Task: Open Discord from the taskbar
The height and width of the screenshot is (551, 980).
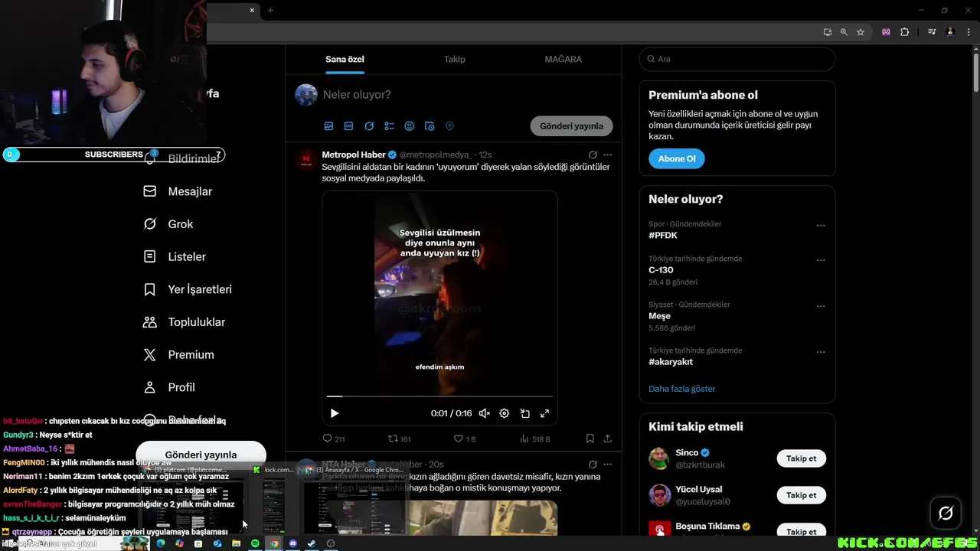Action: 292,543
